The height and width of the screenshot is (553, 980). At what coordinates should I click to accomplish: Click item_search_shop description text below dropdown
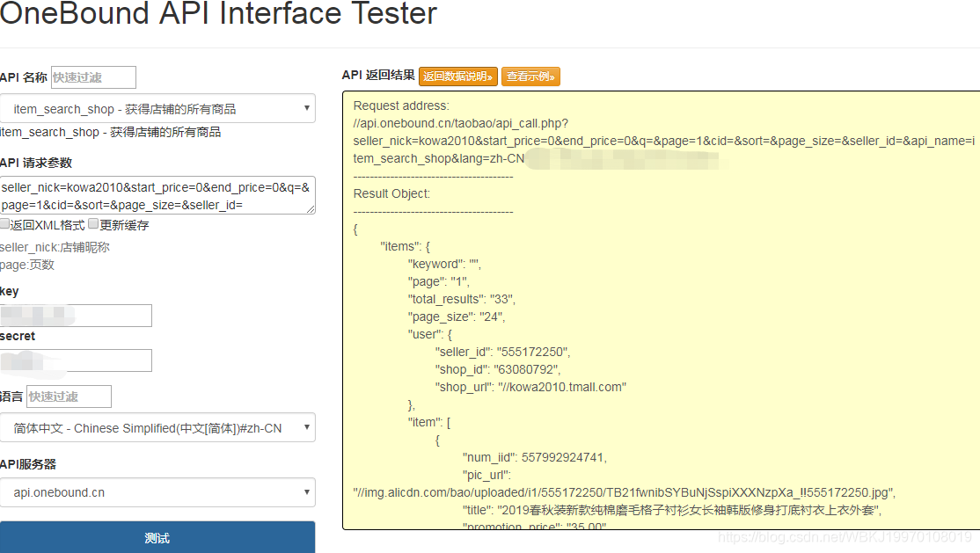(x=111, y=132)
